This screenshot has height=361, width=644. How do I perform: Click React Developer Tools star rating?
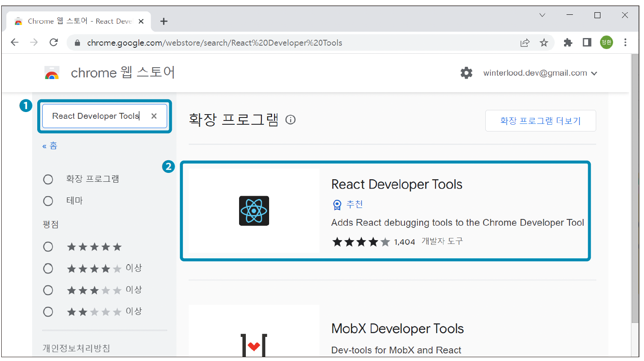coord(361,242)
